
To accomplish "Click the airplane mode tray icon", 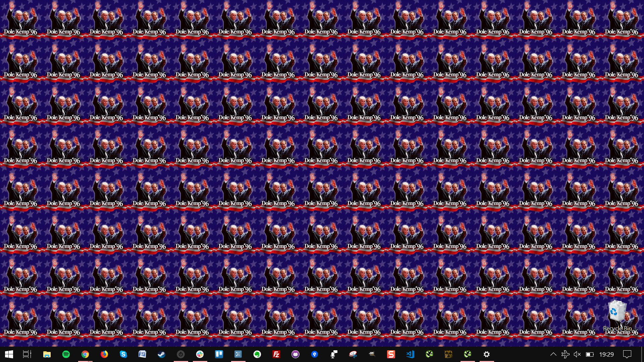I will pyautogui.click(x=566, y=354).
